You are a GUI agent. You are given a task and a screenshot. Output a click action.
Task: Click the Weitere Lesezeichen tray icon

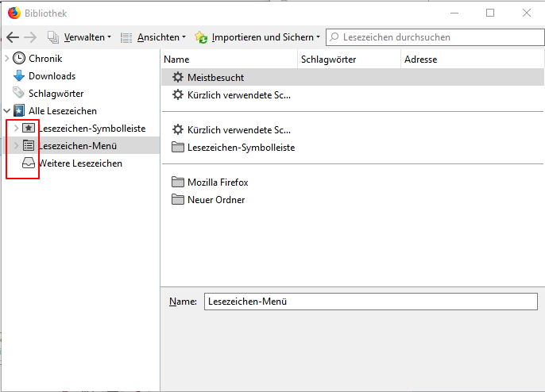(x=29, y=163)
